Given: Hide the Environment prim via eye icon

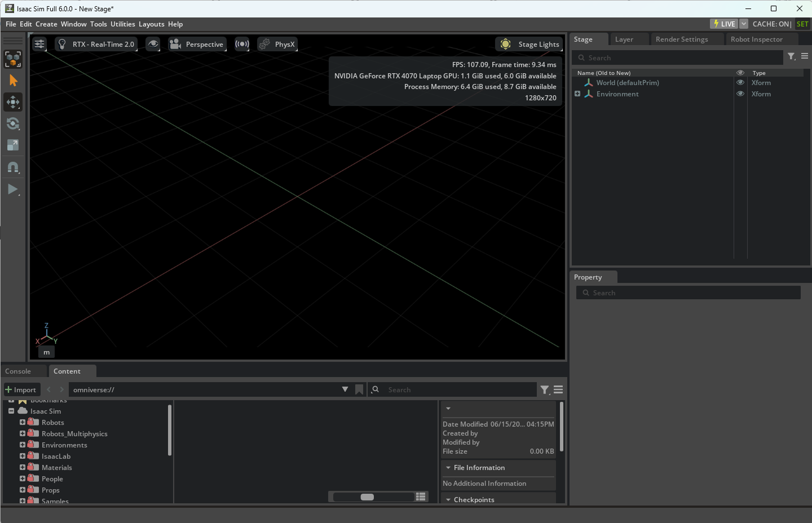Looking at the screenshot, I should point(740,94).
